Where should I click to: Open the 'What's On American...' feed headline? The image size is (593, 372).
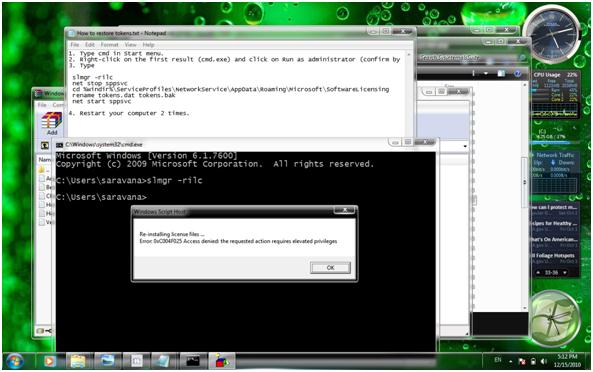(554, 239)
